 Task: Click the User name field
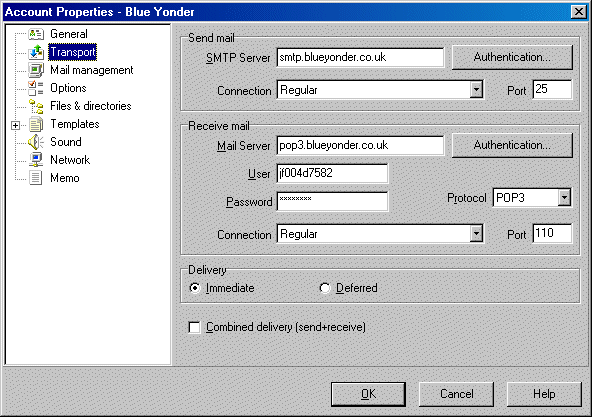pyautogui.click(x=332, y=173)
